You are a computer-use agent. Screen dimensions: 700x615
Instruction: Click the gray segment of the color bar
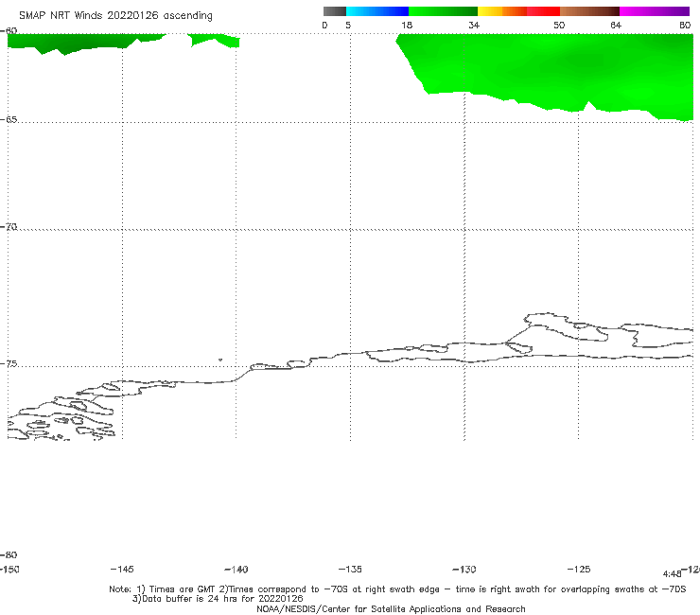334,11
